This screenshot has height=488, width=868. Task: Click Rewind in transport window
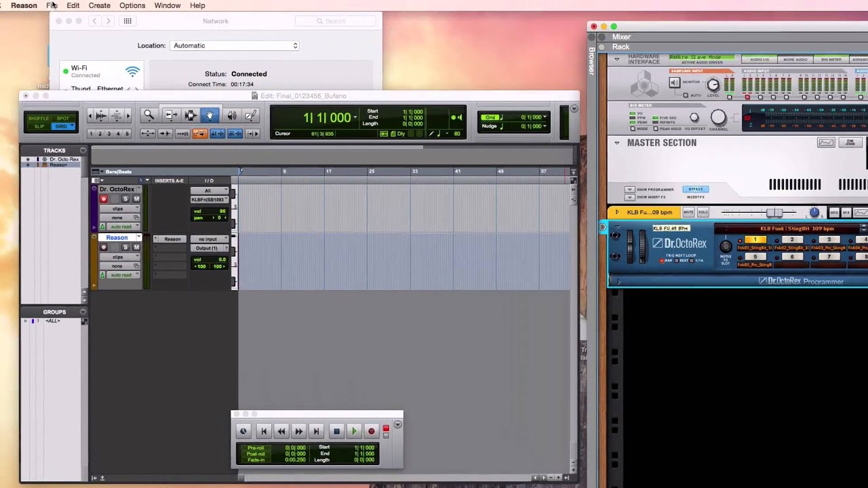pos(281,431)
